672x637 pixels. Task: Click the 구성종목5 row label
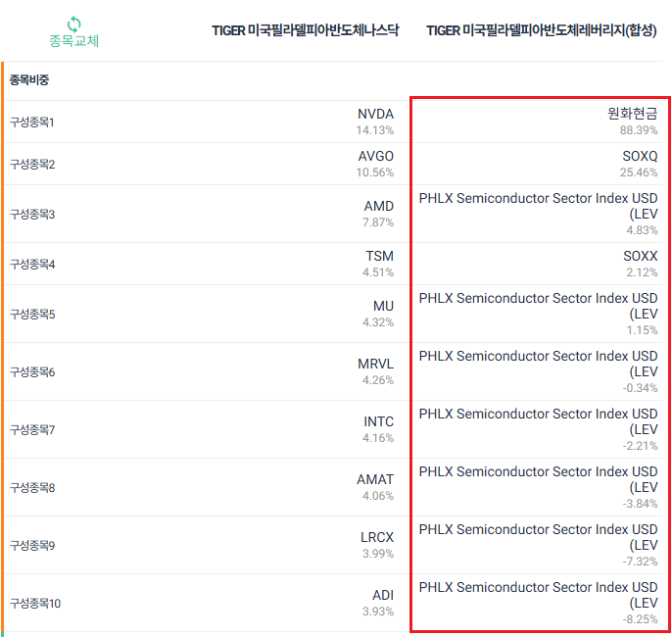point(32,315)
